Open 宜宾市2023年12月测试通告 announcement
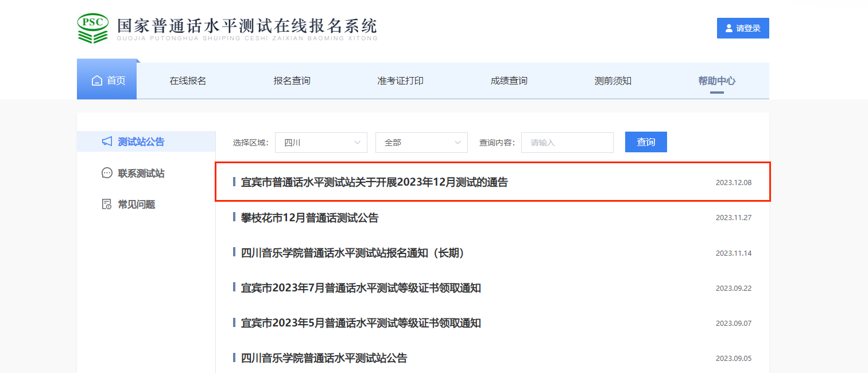This screenshot has width=868, height=373. click(374, 183)
